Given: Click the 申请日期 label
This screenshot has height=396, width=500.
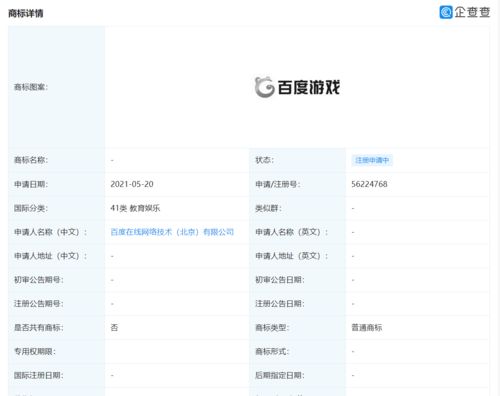Looking at the screenshot, I should [x=31, y=184].
